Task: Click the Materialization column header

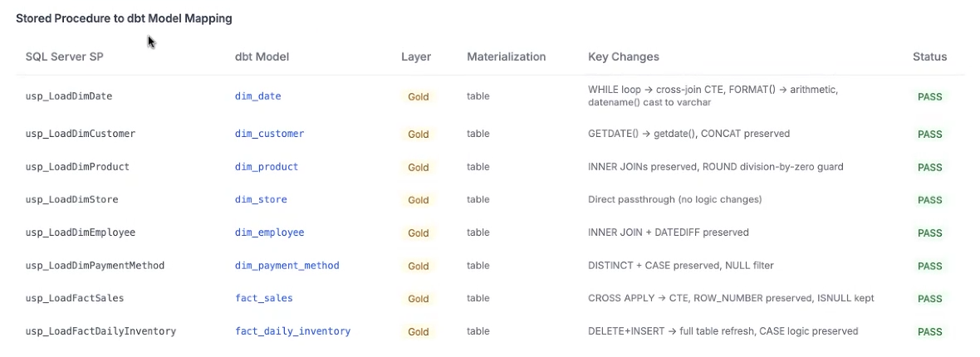Action: click(x=507, y=56)
